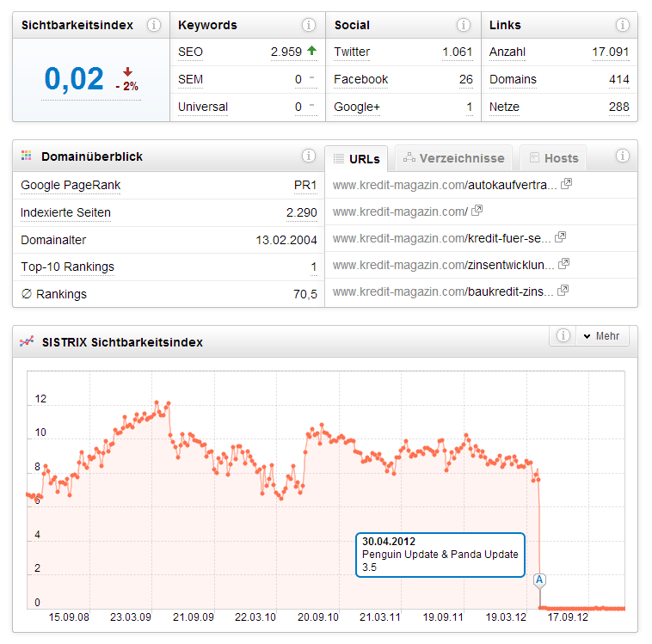Image resolution: width=652 pixels, height=644 pixels.
Task: Click info icon right of Hosts tab
Action: 622,156
